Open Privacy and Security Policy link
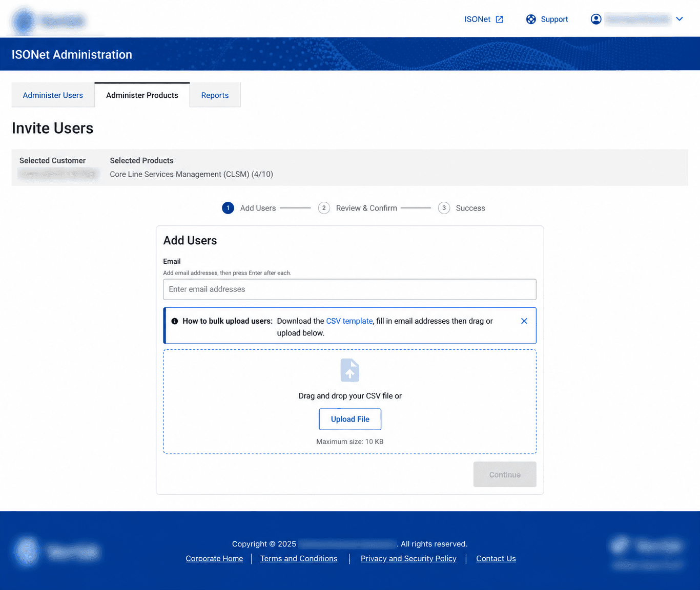Screen dimensions: 700x590 point(408,559)
